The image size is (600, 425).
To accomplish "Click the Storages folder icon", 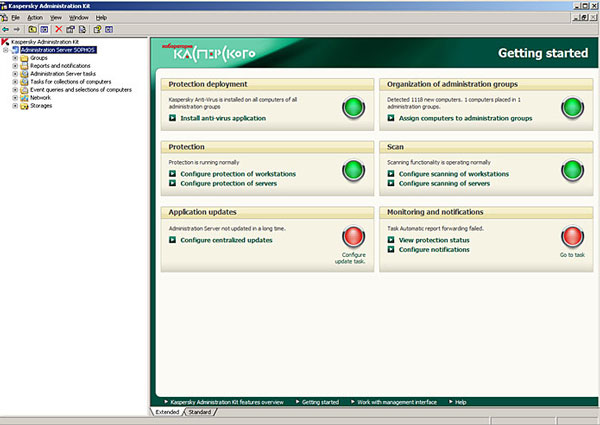I will 24,106.
